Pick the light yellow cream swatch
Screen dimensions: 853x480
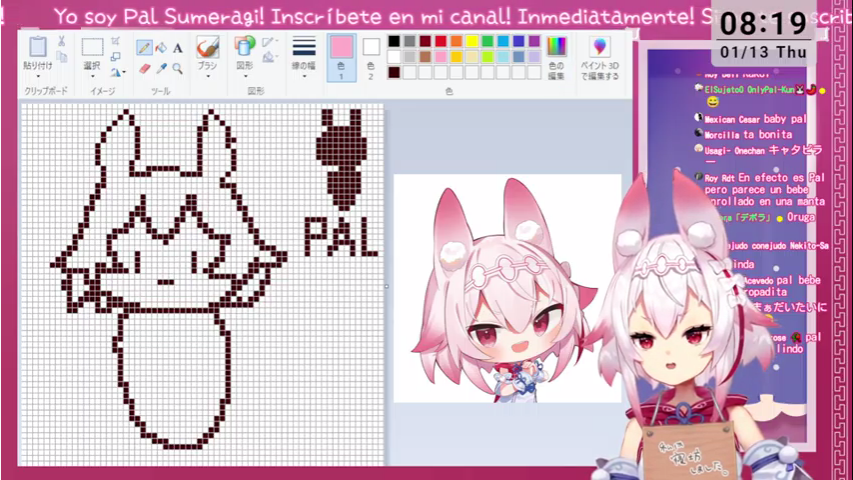472,57
